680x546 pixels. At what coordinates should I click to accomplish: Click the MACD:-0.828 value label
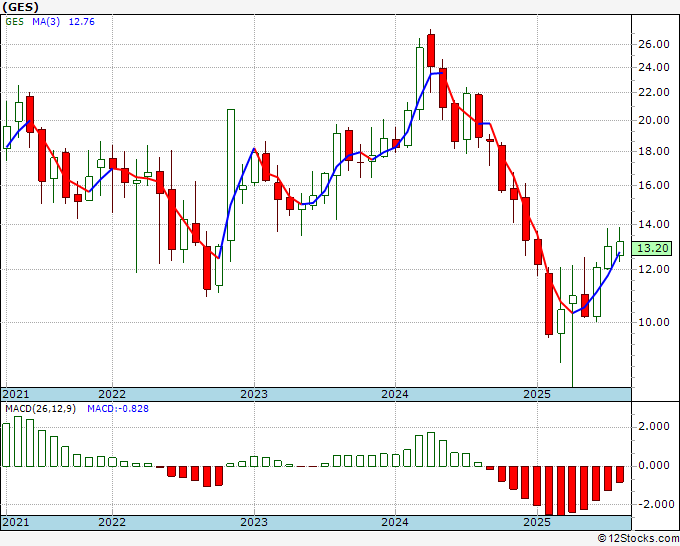[118, 409]
